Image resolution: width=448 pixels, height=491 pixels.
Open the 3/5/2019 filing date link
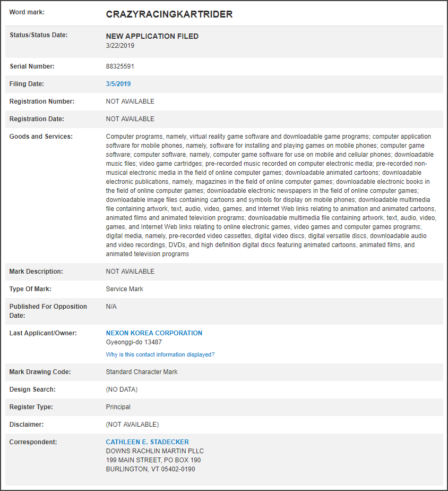point(118,84)
